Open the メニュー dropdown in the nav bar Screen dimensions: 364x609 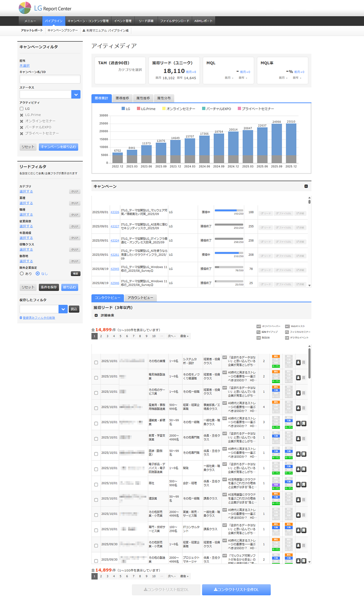(x=30, y=21)
